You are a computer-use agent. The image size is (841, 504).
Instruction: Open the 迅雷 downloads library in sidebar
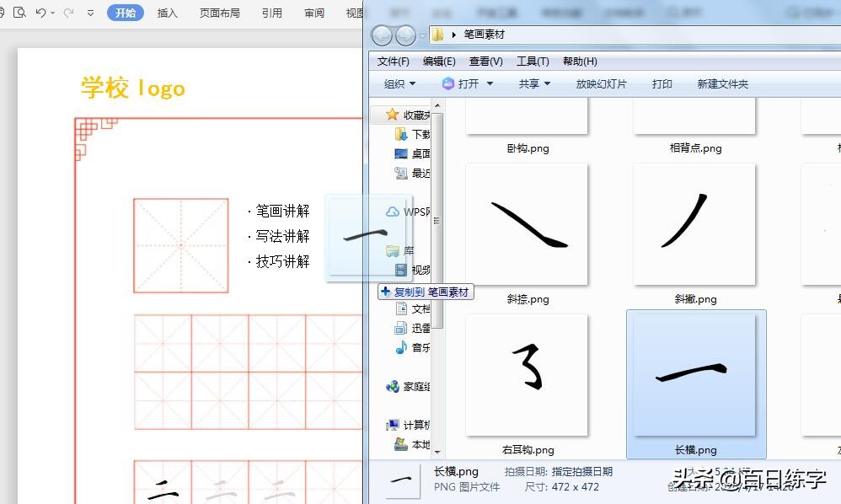[x=411, y=328]
